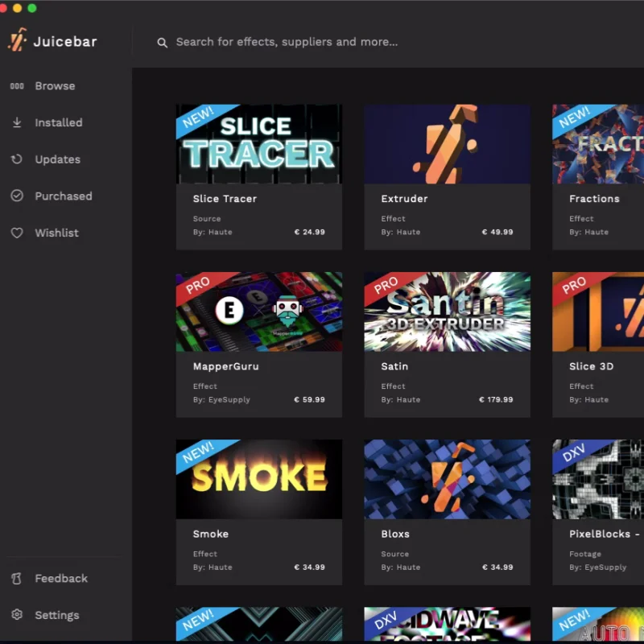644x644 pixels.
Task: Show the Purchased items
Action: [64, 196]
